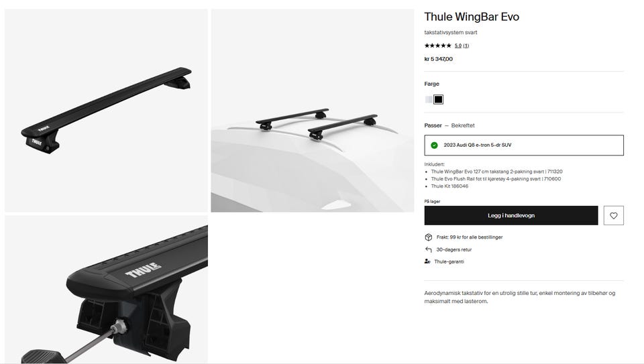The width and height of the screenshot is (644, 364).
Task: Open the 2023 Audi Q8 e-tron vehicle selector
Action: coord(524,145)
